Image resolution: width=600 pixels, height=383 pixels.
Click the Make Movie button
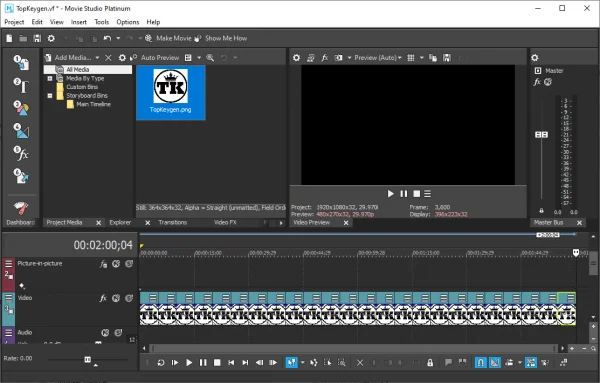click(168, 38)
